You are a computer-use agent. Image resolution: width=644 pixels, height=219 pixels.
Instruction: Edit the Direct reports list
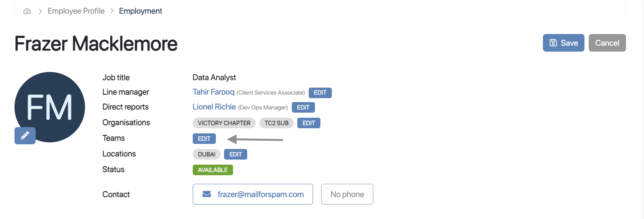tap(303, 108)
